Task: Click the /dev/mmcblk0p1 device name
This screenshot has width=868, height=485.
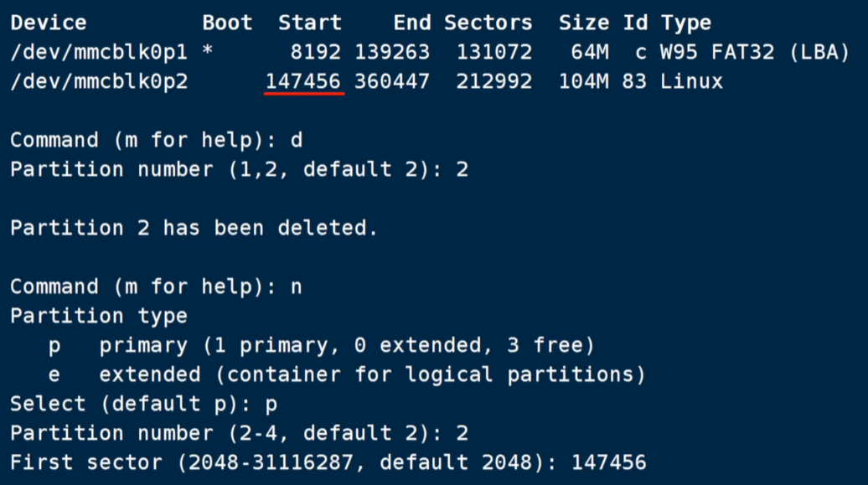Action: coord(99,52)
